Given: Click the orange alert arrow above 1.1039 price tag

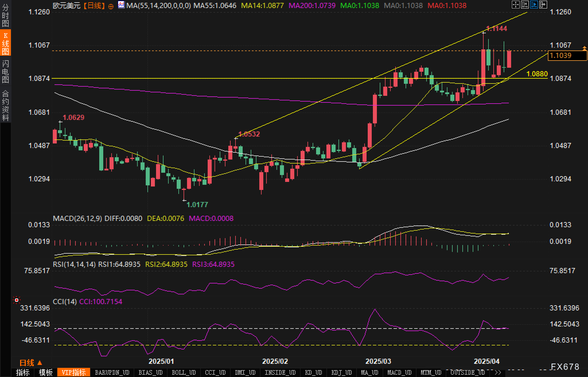Looking at the screenshot, I should [x=584, y=48].
